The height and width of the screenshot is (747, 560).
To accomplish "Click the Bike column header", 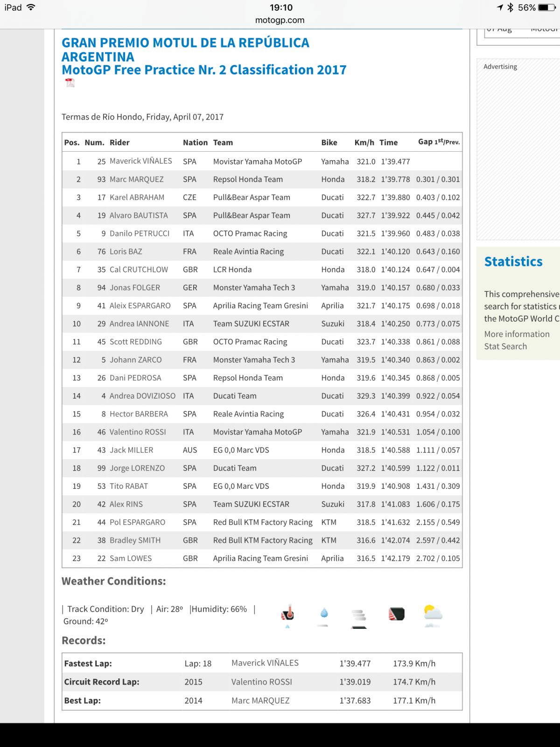I will pyautogui.click(x=329, y=143).
